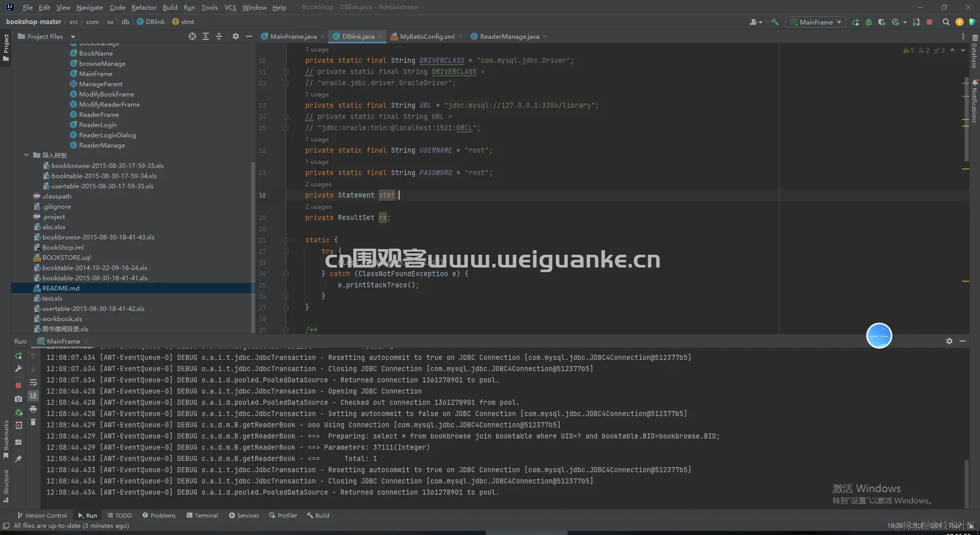The image size is (980, 535).
Task: Run MainFrame with coverage
Action: [x=881, y=22]
